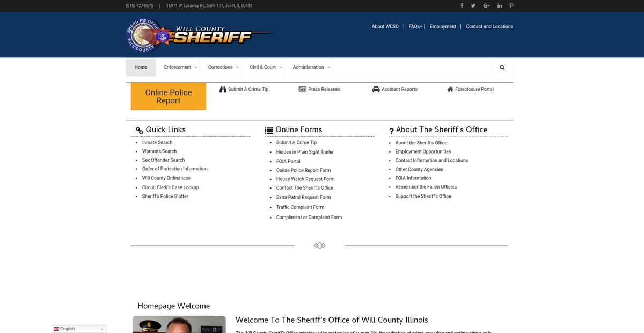
Task: Click the newspaper icon for Press Releases
Action: point(303,89)
